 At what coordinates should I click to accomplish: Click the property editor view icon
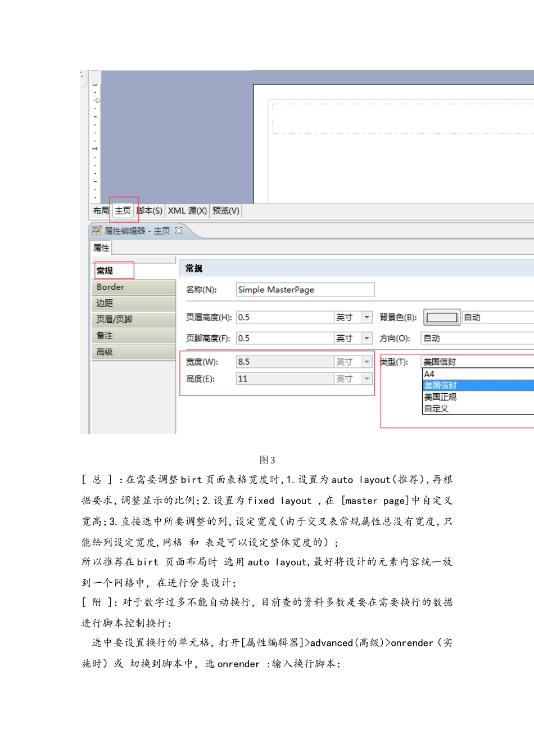(x=97, y=231)
